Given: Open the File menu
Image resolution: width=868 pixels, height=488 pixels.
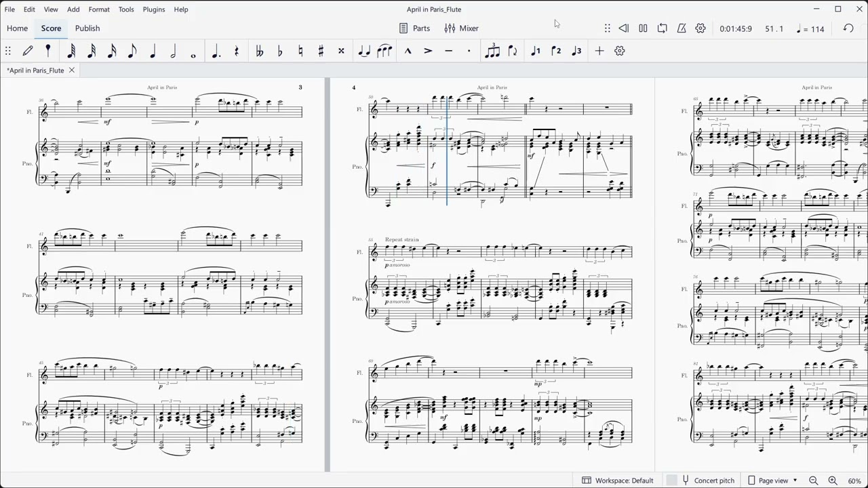Looking at the screenshot, I should (x=9, y=9).
